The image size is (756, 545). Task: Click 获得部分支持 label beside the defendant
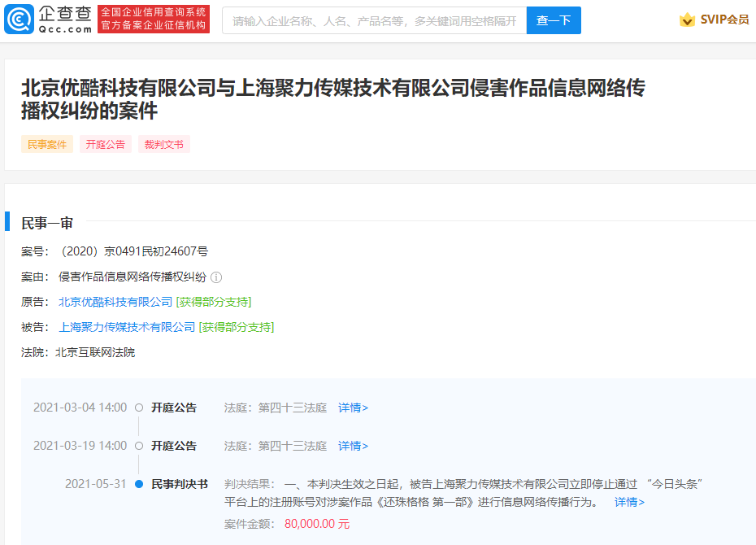(237, 327)
